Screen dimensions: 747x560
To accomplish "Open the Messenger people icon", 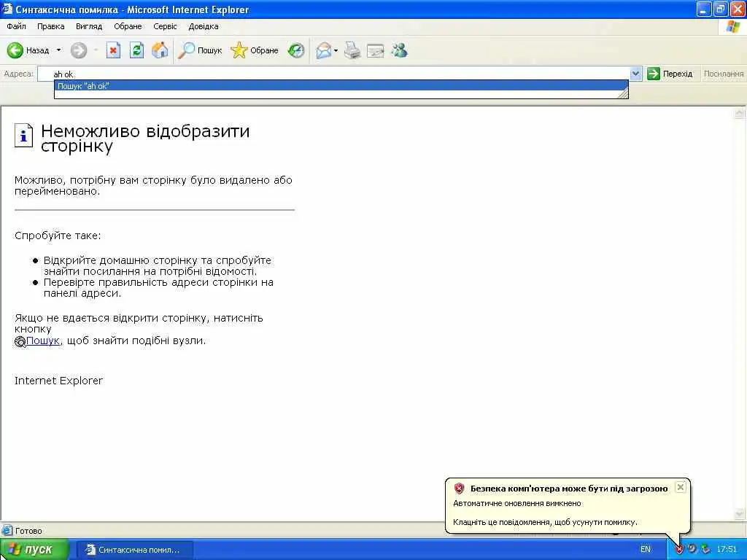I will tap(399, 50).
